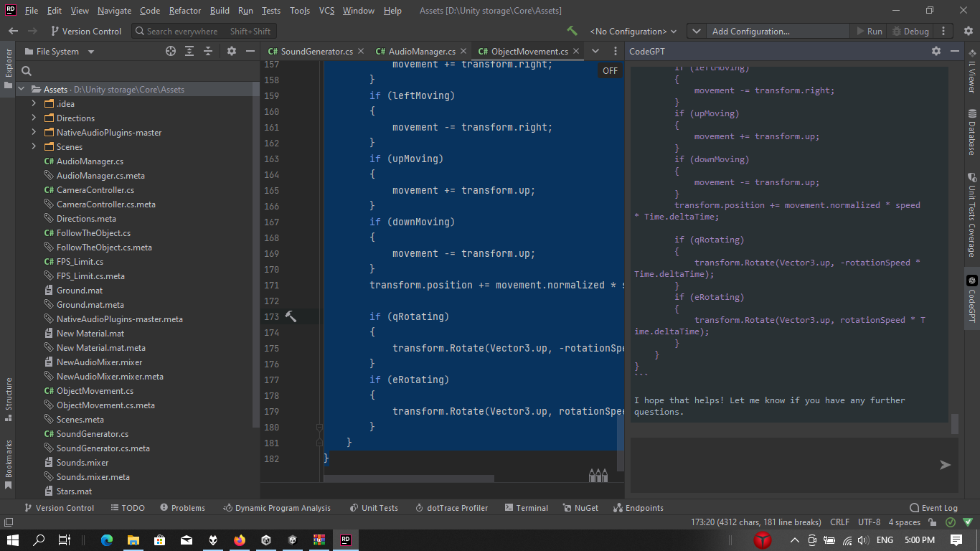Open IDE settings gear in the main toolbar
This screenshot has height=551, width=980.
point(968,31)
